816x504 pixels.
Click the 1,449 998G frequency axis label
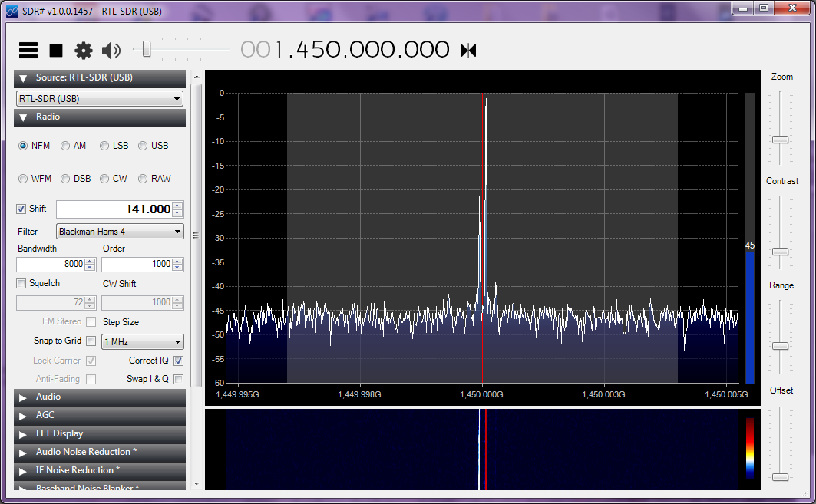[x=359, y=395]
